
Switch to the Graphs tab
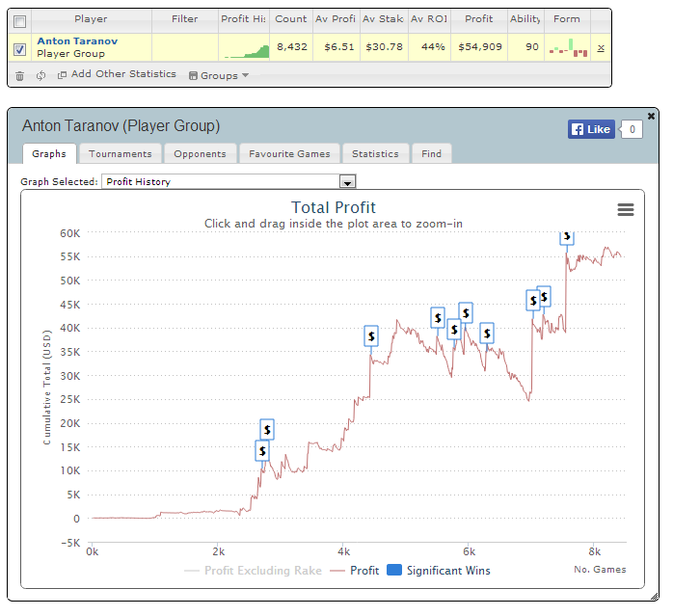49,153
